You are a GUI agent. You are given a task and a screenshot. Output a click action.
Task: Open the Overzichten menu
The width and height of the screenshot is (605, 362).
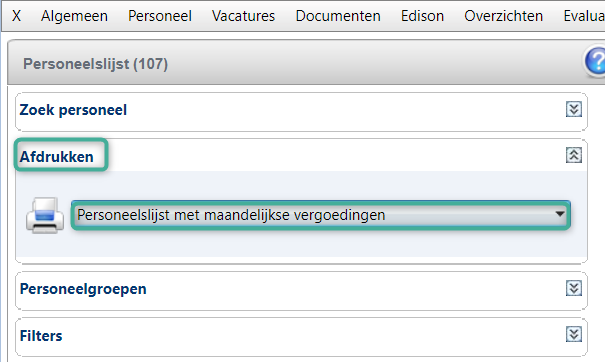[504, 16]
